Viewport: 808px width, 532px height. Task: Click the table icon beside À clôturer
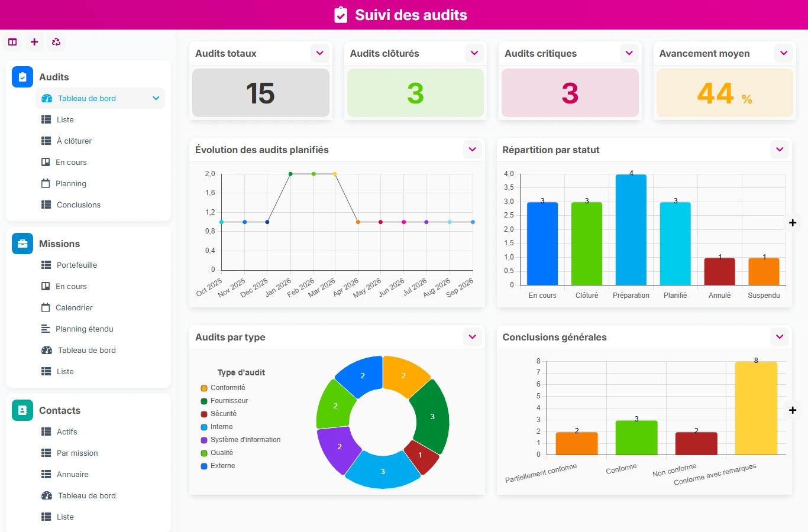coord(46,141)
